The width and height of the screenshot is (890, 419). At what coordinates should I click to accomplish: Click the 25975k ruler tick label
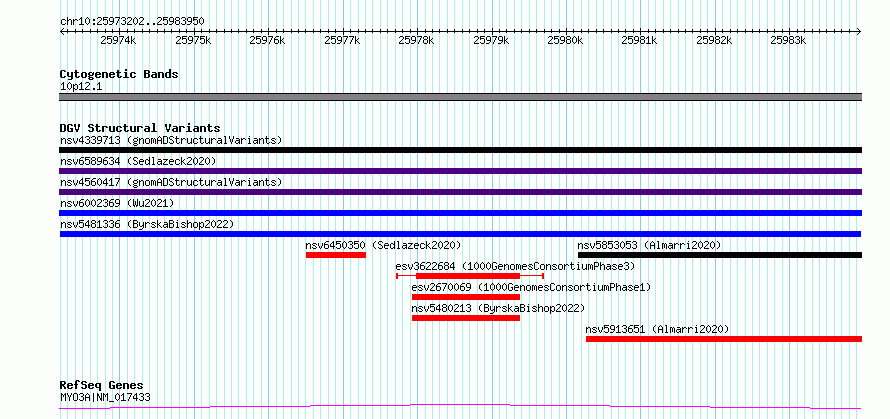(193, 40)
